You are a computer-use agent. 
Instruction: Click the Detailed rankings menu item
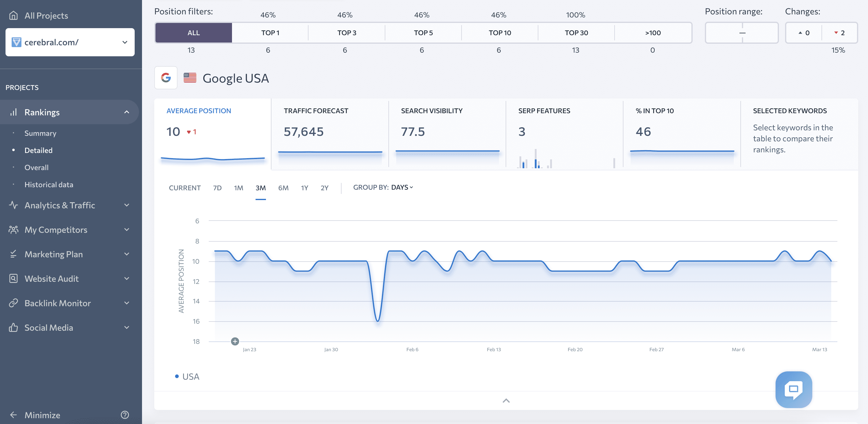click(38, 150)
